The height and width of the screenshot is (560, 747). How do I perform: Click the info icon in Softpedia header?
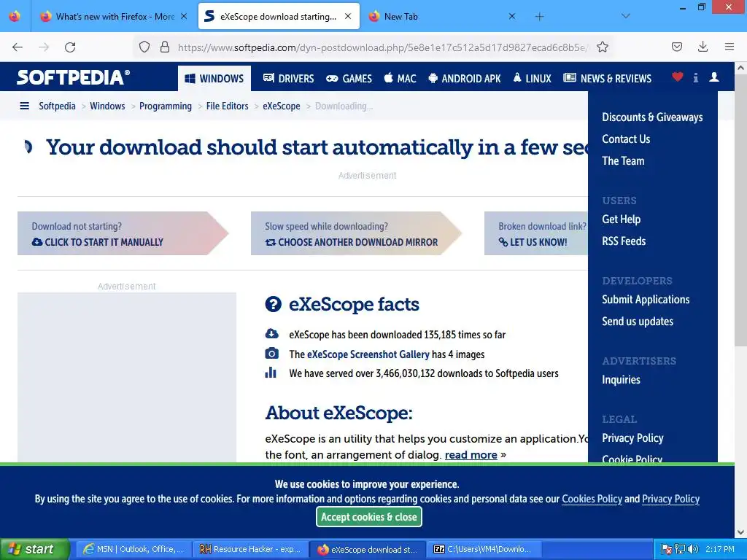[695, 77]
